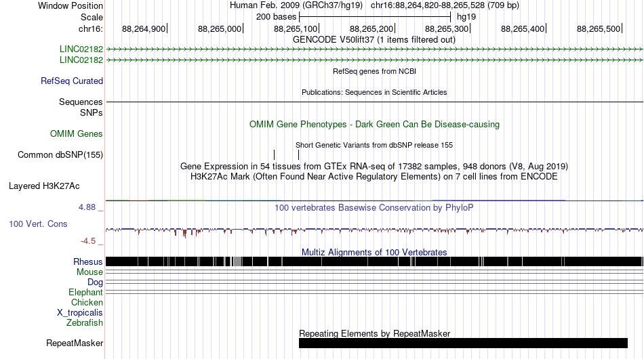644x359 pixels.
Task: Select the Rhesus species label
Action: 88,261
